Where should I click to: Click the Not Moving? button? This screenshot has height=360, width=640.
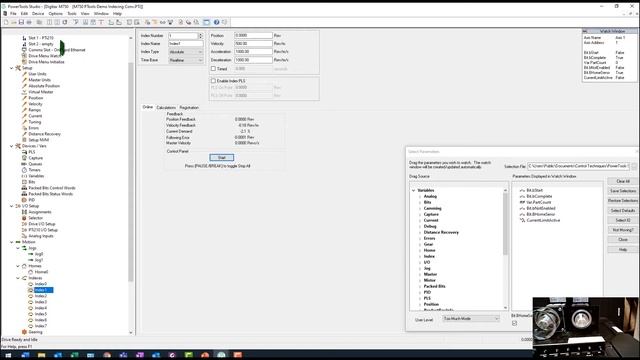pyautogui.click(x=622, y=230)
